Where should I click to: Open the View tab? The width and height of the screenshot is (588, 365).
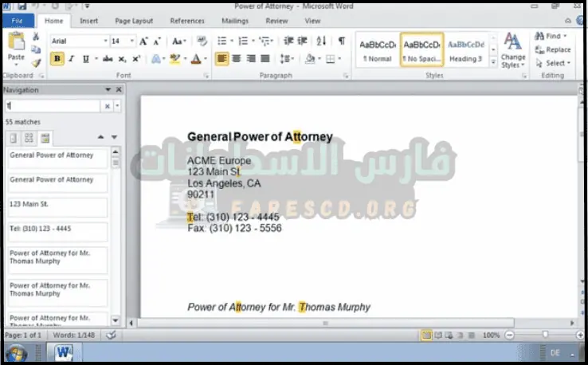click(312, 21)
